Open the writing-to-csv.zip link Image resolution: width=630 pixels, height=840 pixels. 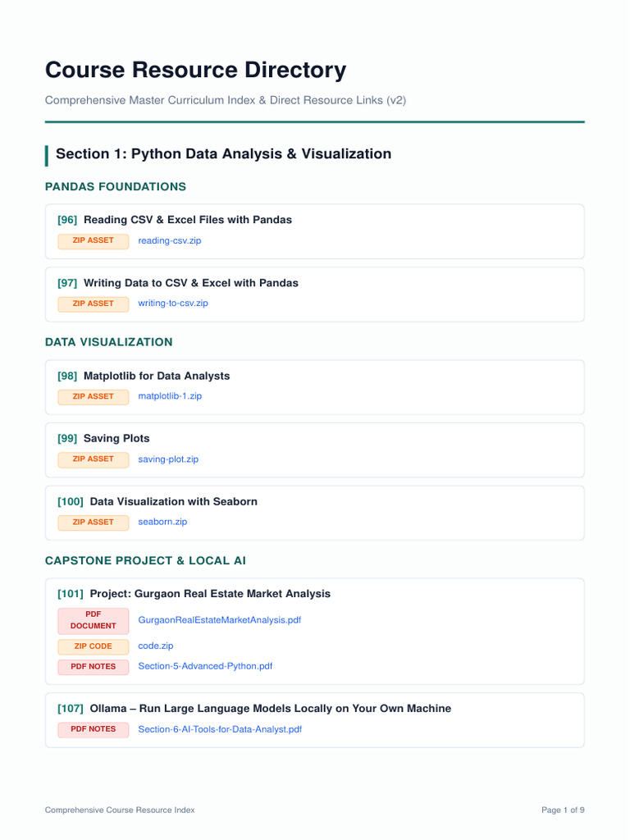[x=173, y=304]
